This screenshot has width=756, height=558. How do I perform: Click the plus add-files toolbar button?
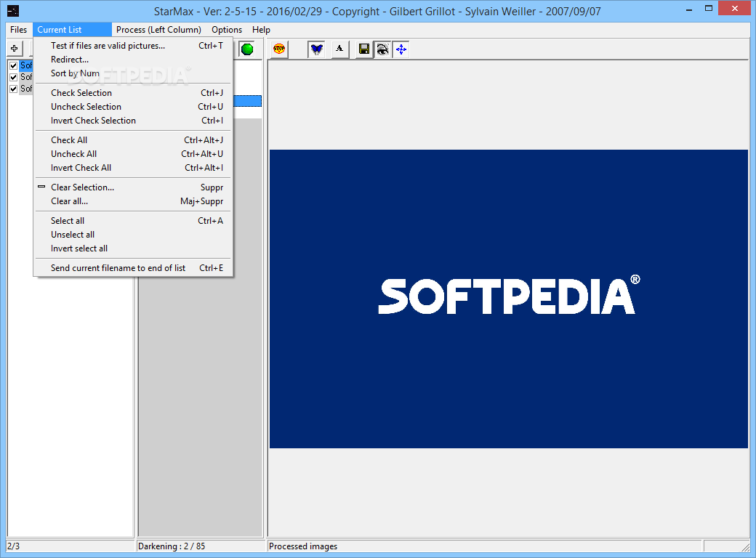tap(15, 48)
